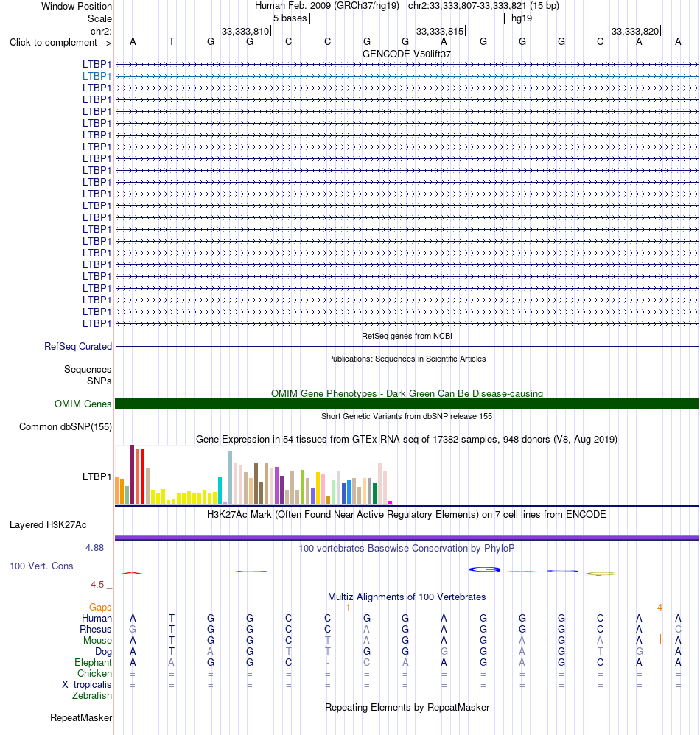Click the Common dbSNP(155) track label
The height and width of the screenshot is (735, 700).
click(x=66, y=426)
